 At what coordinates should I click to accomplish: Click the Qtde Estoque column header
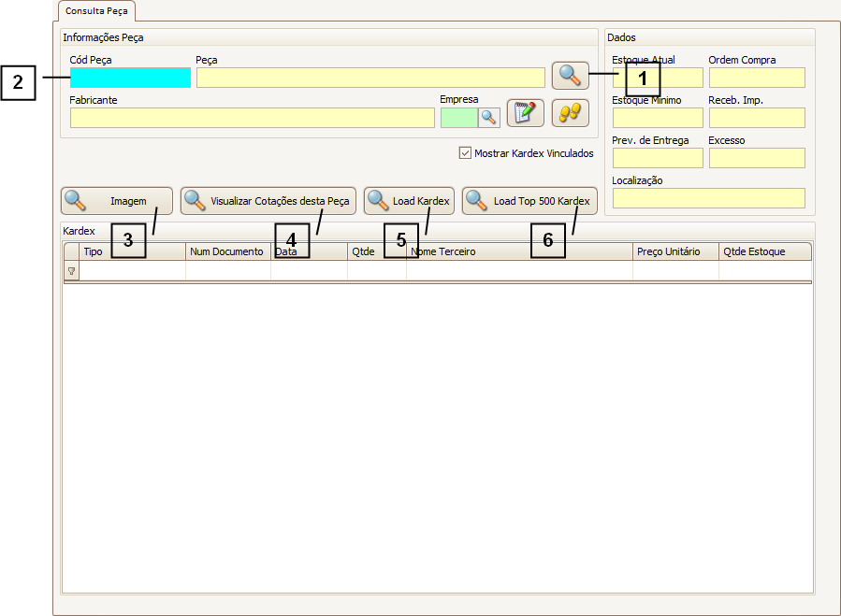click(x=763, y=251)
